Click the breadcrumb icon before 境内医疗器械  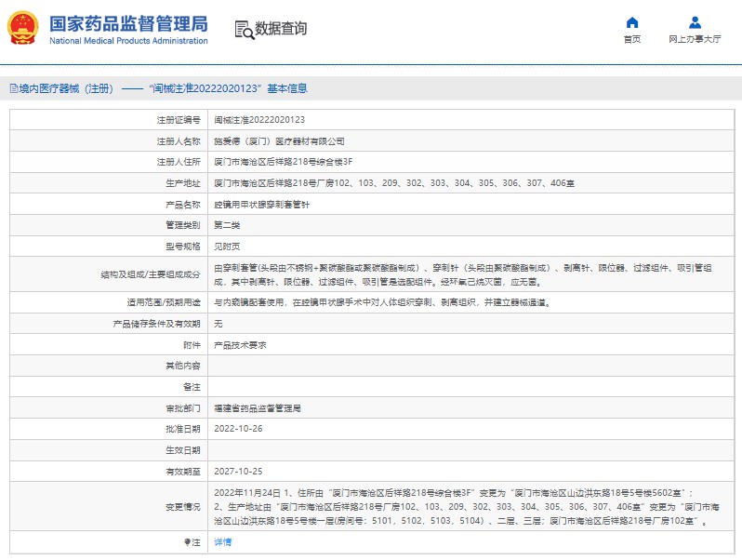point(13,88)
